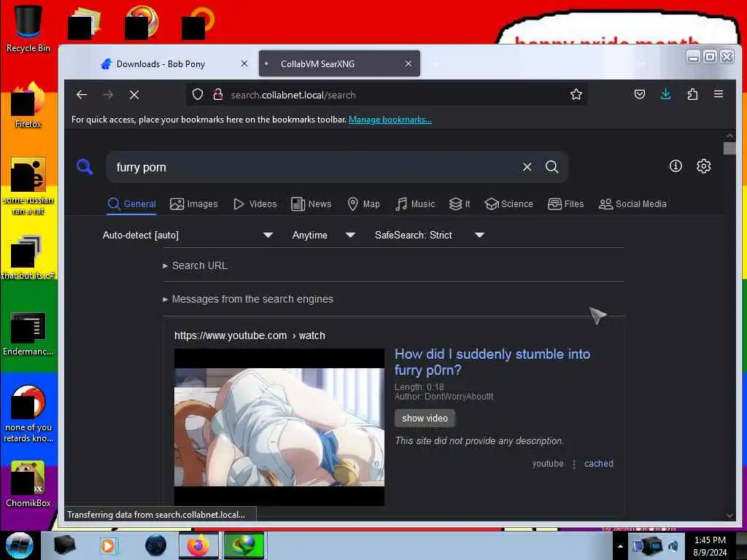Select the Endermanc... desktop icon
The width and height of the screenshot is (747, 560).
tap(28, 333)
